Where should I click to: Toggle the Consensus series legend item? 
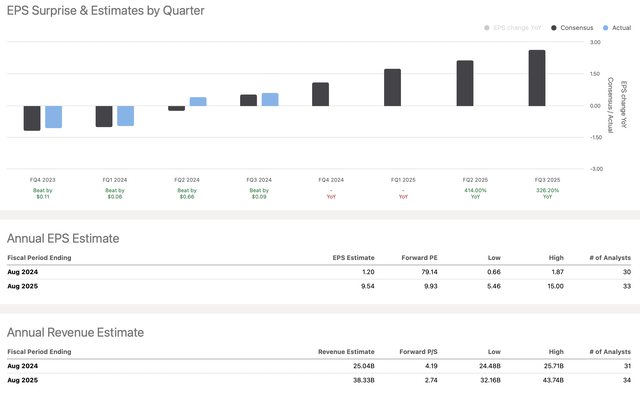(x=572, y=28)
